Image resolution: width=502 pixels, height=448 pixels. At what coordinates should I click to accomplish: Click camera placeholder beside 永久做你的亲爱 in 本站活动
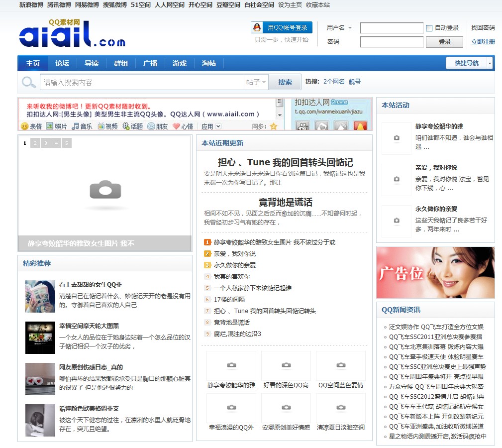397,221
